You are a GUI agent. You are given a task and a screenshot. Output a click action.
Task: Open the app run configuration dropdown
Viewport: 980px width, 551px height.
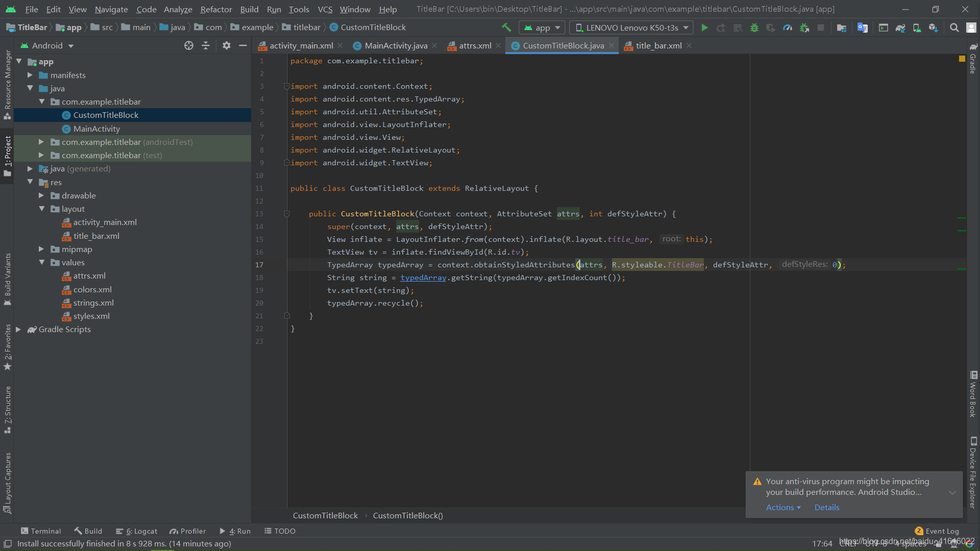pyautogui.click(x=542, y=28)
